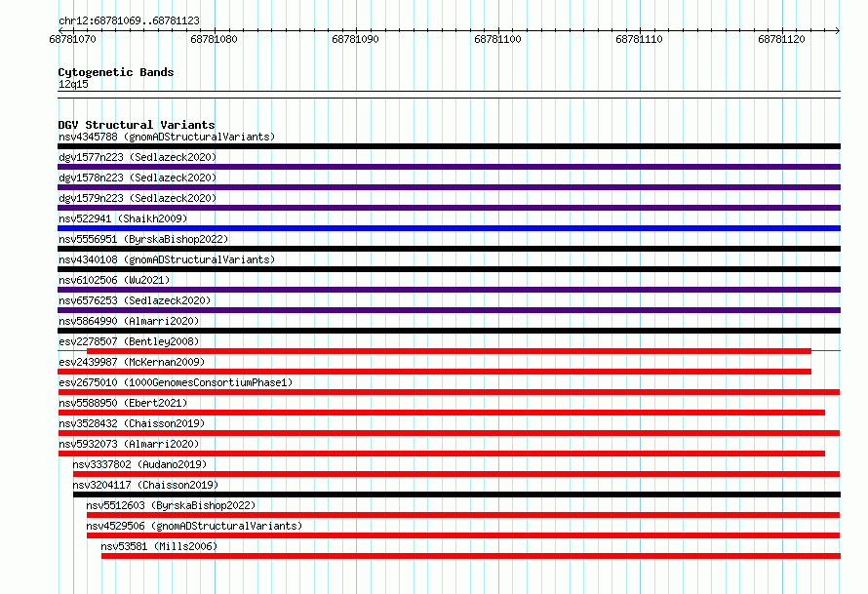Screen dimensions: 868x594
Task: Open the nsv4340108 gnomADStructuralVariants label
Action: click(167, 259)
